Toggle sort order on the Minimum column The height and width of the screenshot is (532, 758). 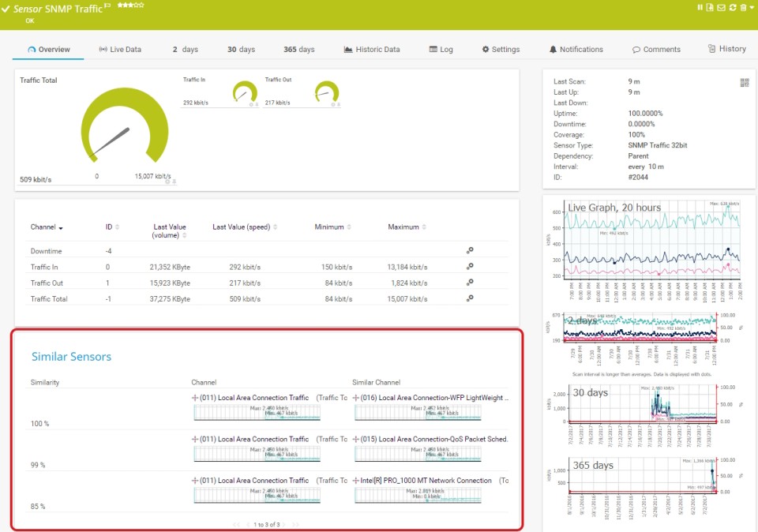347,227
